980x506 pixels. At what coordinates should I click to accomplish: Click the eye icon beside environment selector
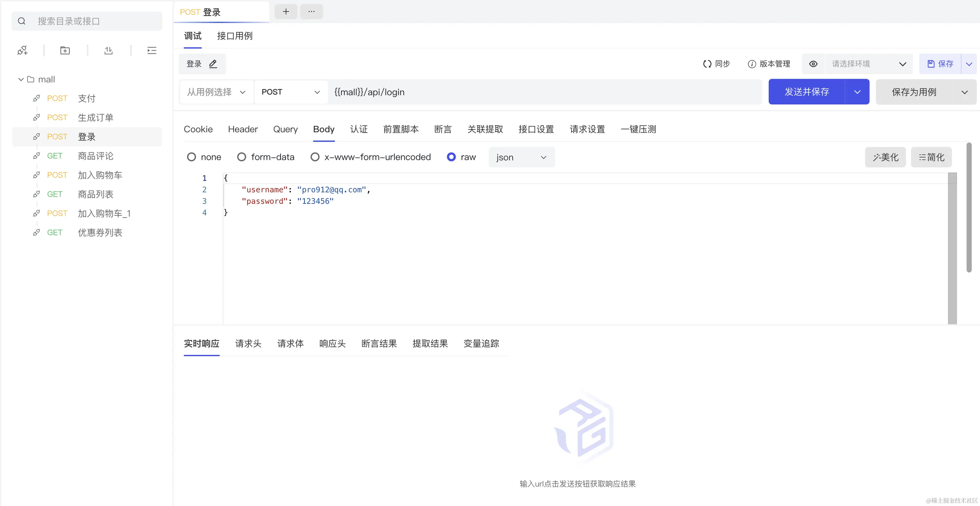click(813, 64)
